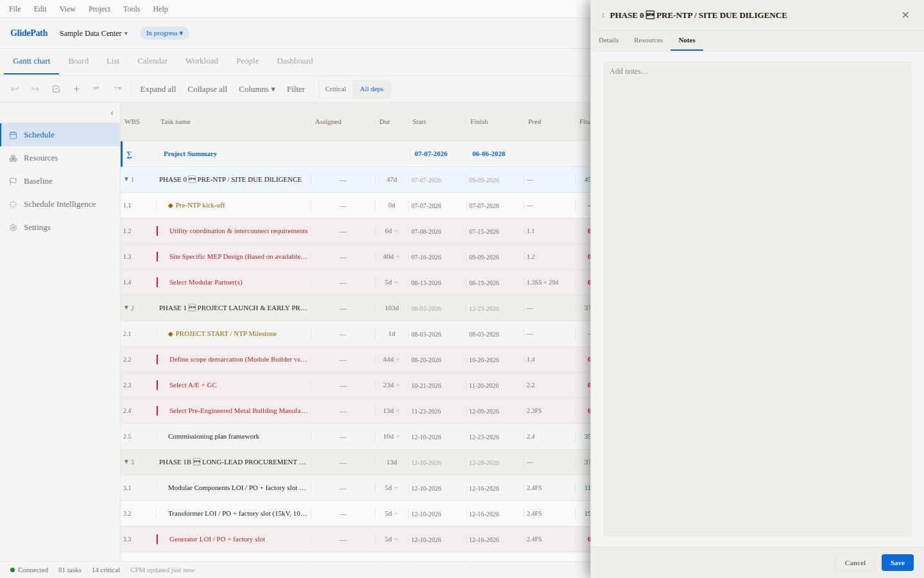Switch to the Resources tab in panel
924x578 pixels.
[648, 40]
